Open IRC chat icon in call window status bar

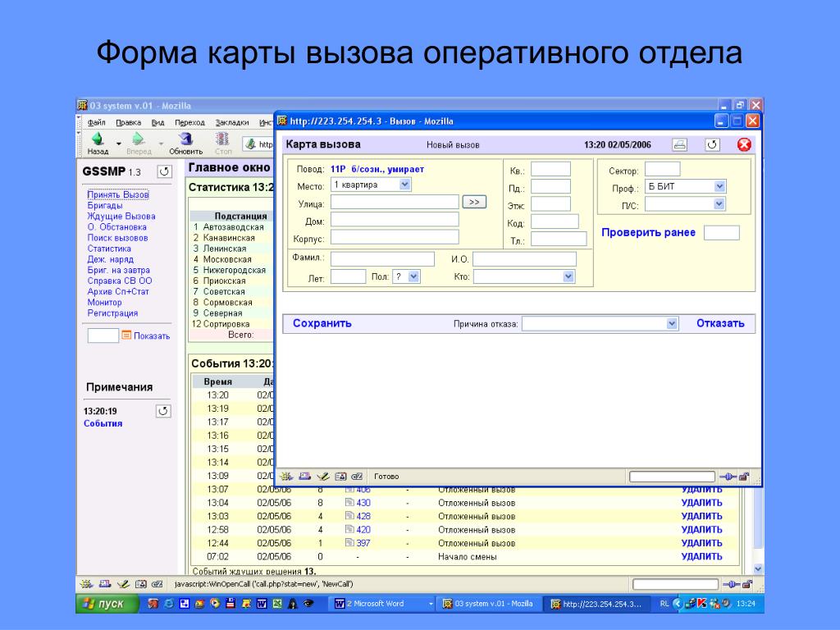[358, 477]
